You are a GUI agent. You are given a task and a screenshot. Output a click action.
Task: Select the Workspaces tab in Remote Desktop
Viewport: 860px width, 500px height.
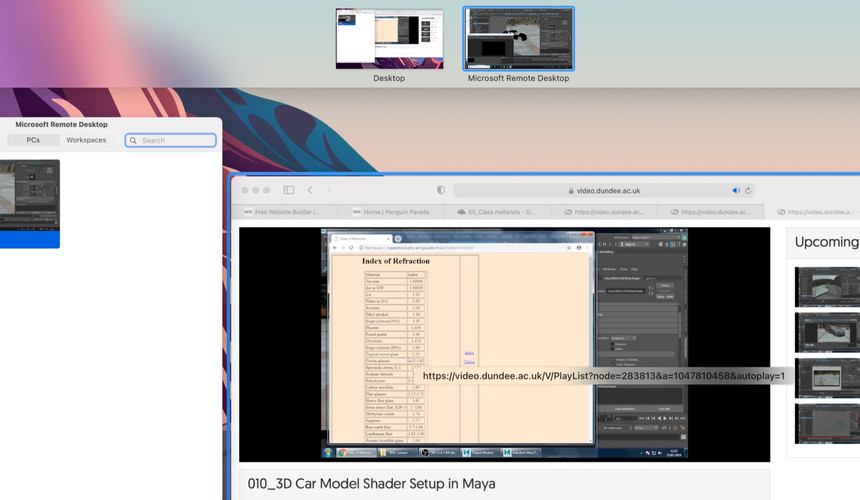coord(86,140)
